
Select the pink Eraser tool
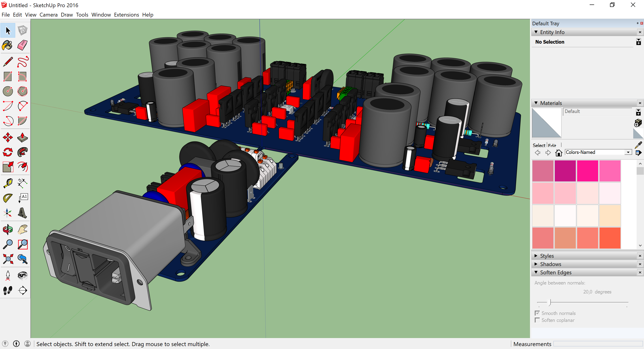coord(23,45)
